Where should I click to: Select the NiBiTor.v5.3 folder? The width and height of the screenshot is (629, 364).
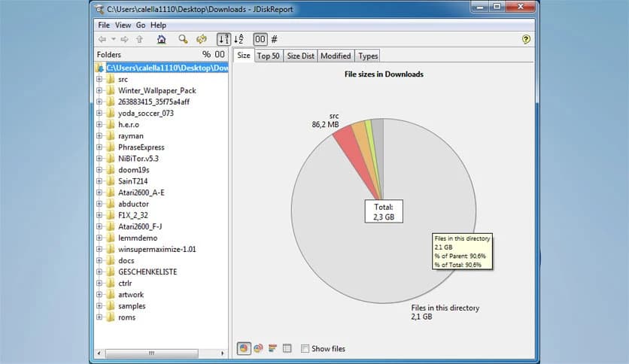tap(138, 159)
